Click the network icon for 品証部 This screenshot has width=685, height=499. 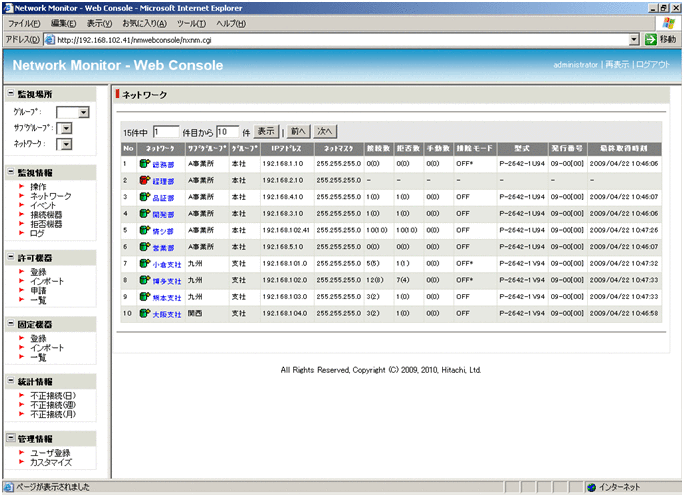click(145, 198)
